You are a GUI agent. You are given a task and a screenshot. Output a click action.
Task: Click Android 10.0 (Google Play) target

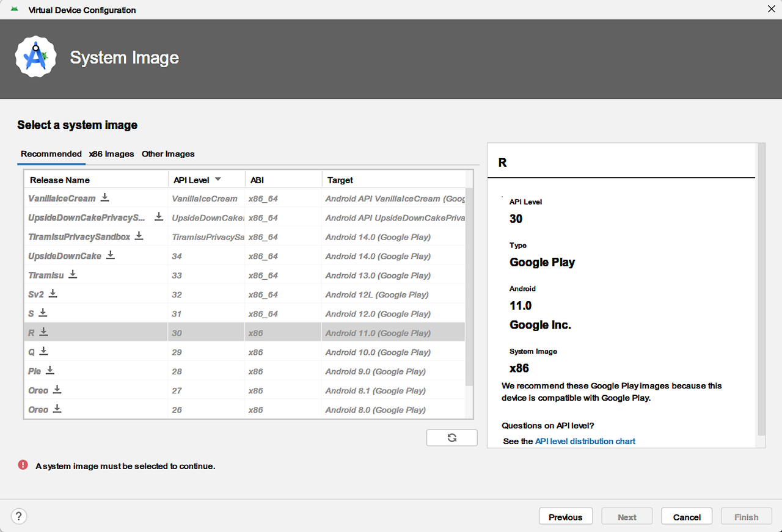378,352
